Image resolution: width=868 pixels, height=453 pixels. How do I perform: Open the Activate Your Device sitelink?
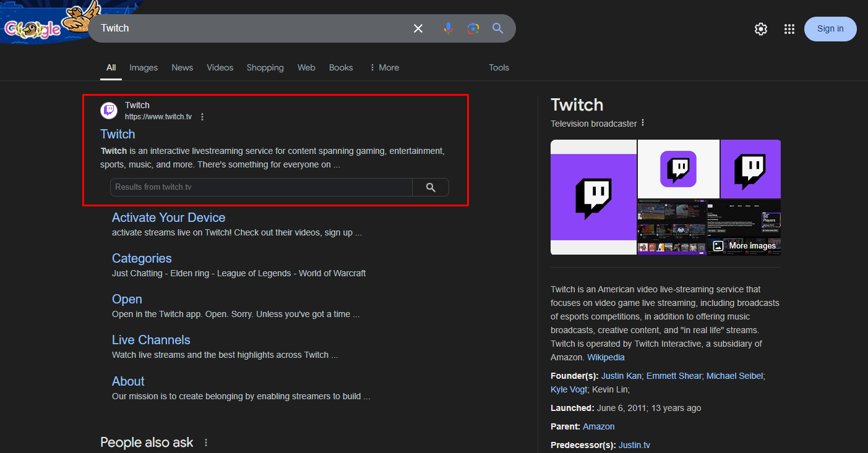click(168, 218)
